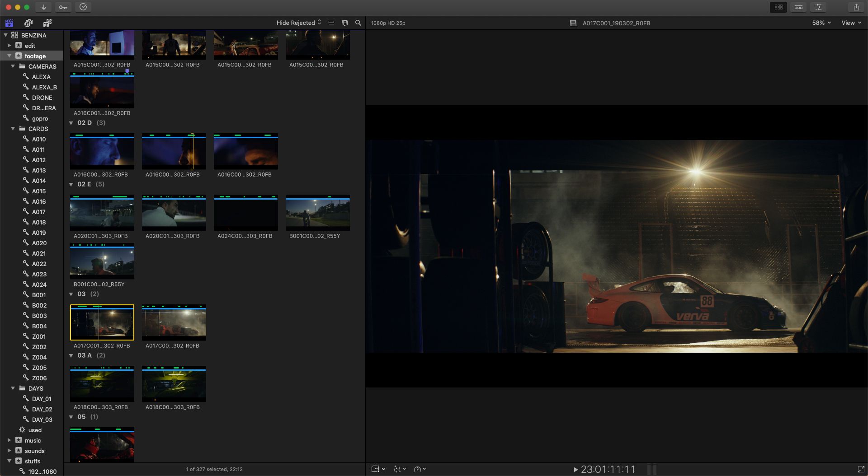This screenshot has height=476, width=868.
Task: Open the 58% zoom level menu
Action: [821, 23]
